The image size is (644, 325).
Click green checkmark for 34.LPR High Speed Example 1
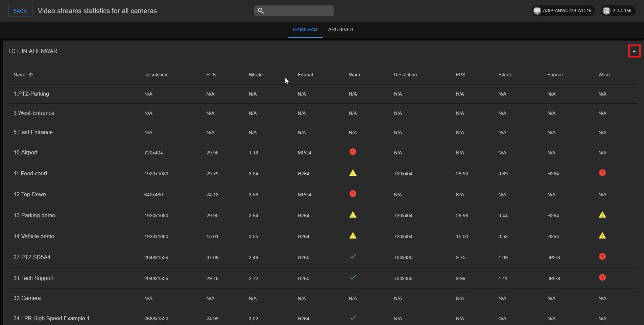pyautogui.click(x=353, y=318)
